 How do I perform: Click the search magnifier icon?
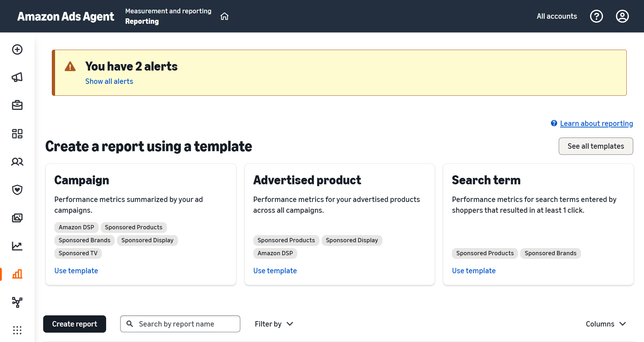coord(130,324)
